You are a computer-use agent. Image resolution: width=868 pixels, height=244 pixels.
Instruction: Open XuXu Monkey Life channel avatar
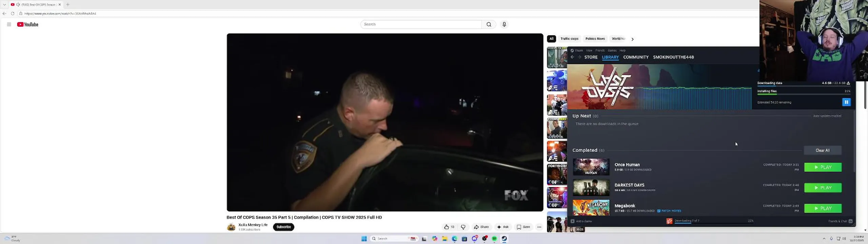231,227
